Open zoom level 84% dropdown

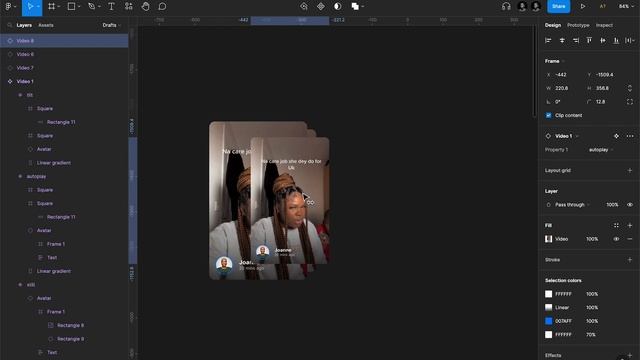626,7
